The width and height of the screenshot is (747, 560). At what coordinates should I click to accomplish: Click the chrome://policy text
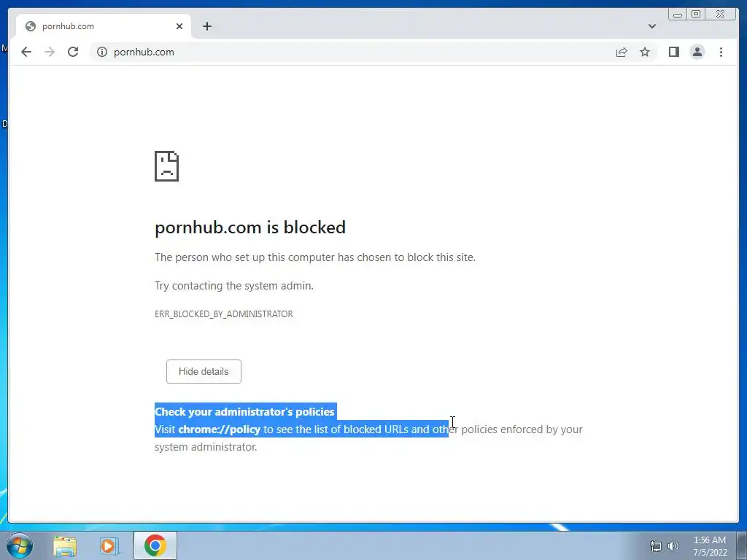[x=219, y=429]
